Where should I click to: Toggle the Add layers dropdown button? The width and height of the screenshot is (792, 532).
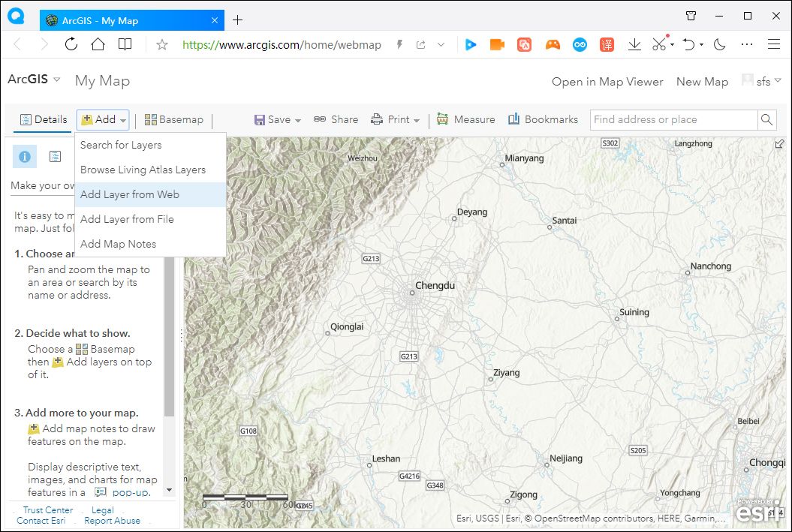pos(103,119)
